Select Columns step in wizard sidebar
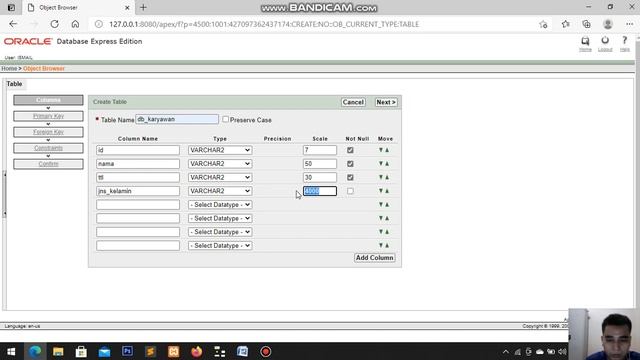 [48, 100]
